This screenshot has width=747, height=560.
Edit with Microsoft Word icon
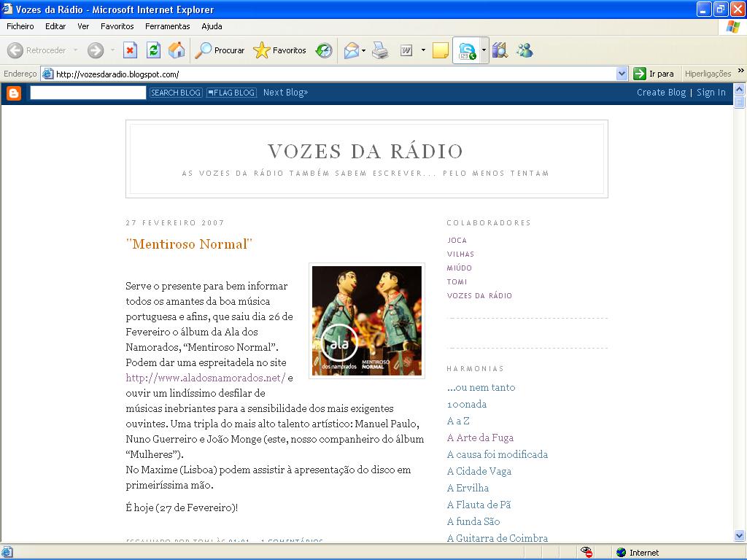(406, 50)
